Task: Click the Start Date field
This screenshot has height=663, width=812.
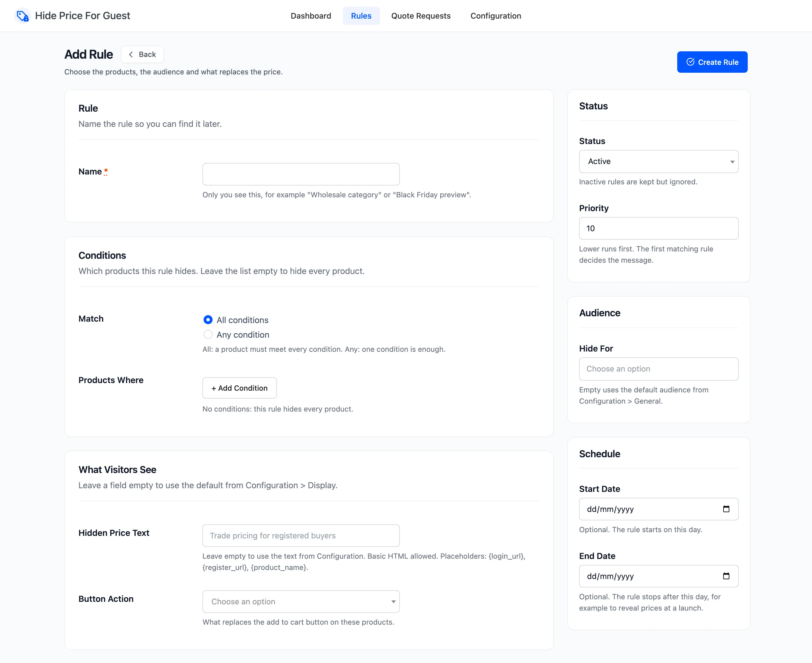Action: (x=658, y=509)
